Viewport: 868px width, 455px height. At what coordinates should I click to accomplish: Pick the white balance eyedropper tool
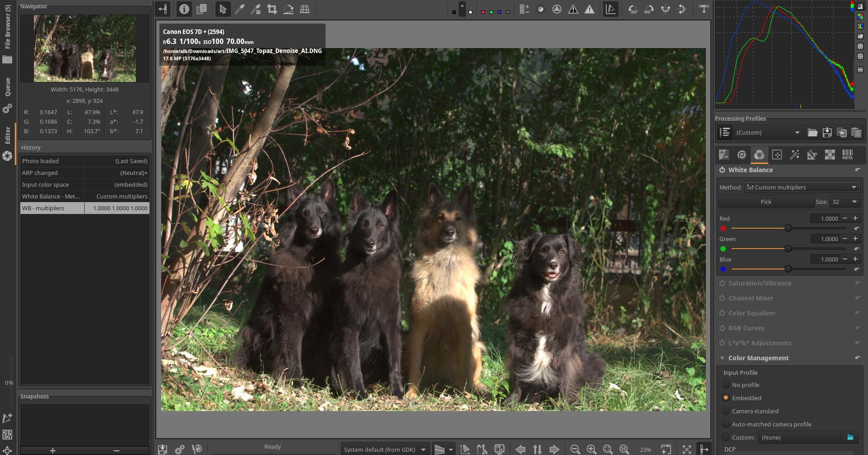[240, 9]
